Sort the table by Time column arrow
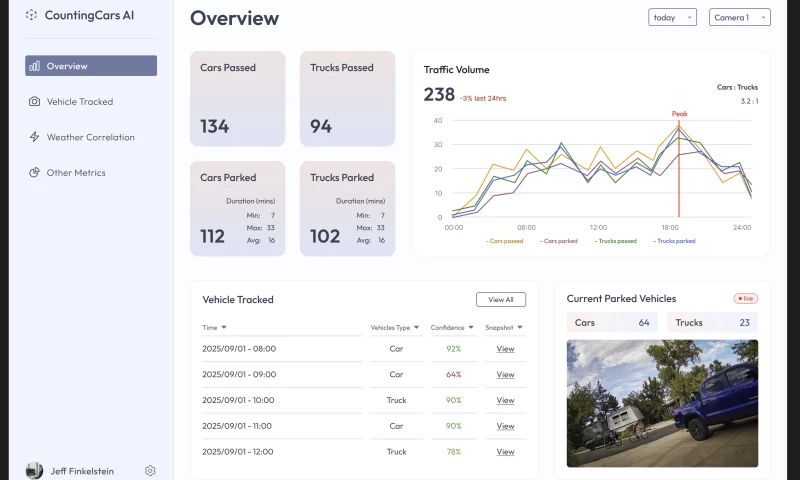Image resolution: width=800 pixels, height=480 pixels. click(224, 327)
